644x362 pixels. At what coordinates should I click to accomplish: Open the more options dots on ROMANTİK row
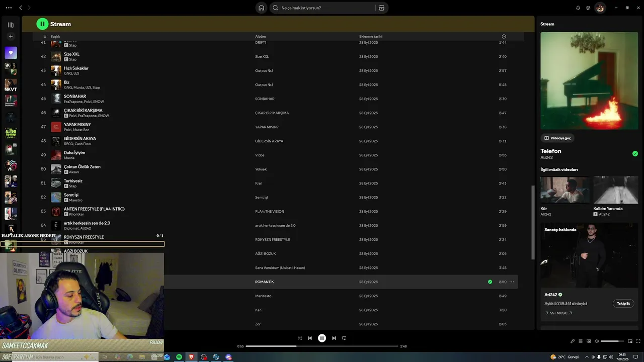coord(512,282)
